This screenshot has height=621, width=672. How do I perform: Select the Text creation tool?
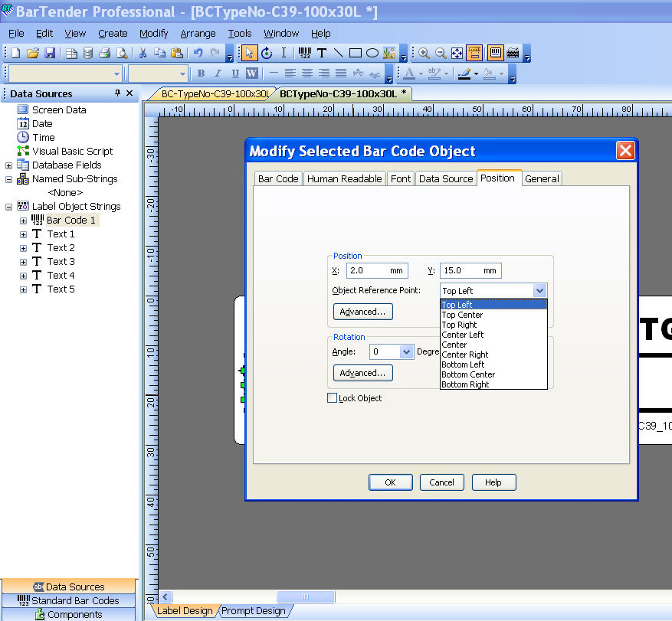pos(322,53)
